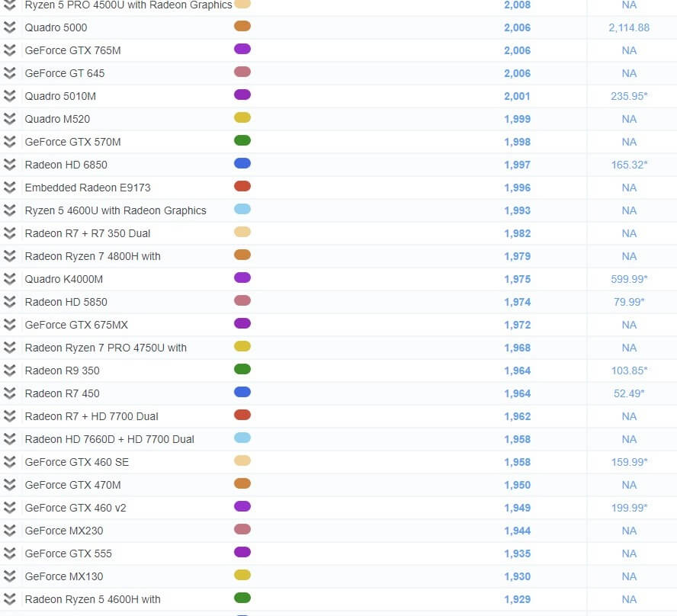Click the 159.99* price for GeForce GTX 460 SE

point(629,462)
